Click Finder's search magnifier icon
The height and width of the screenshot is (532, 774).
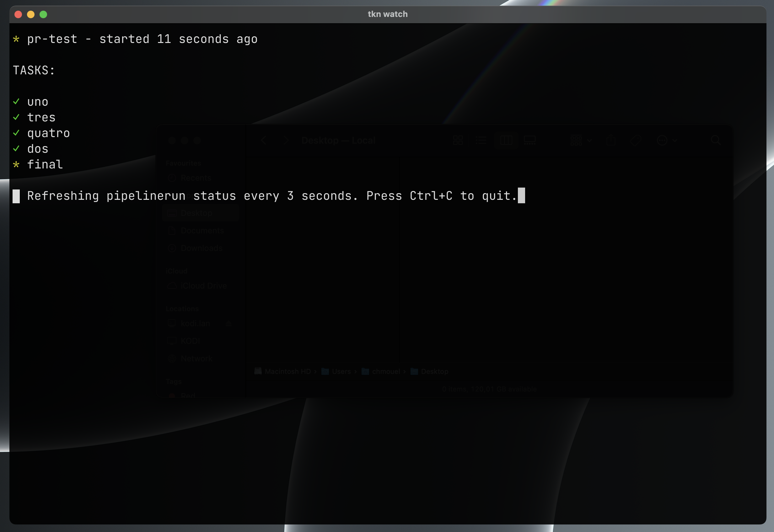pyautogui.click(x=716, y=140)
